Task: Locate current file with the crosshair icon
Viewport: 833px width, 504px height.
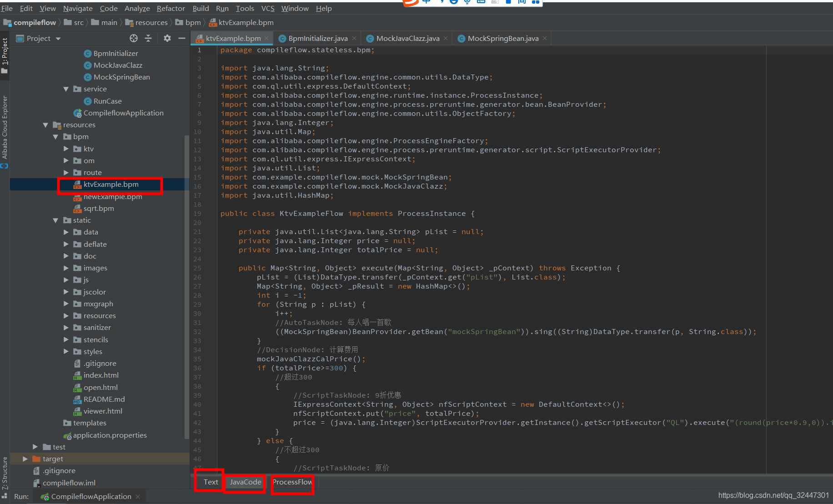Action: tap(134, 38)
